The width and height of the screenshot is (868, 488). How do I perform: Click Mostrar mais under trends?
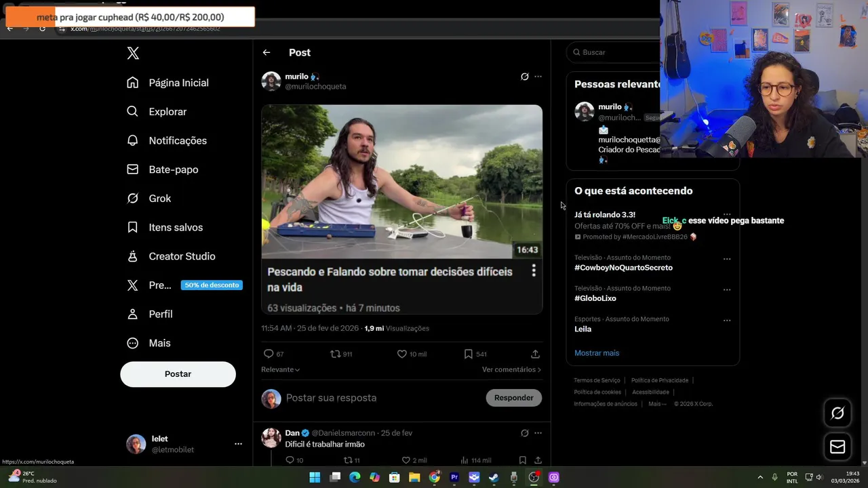tap(597, 353)
